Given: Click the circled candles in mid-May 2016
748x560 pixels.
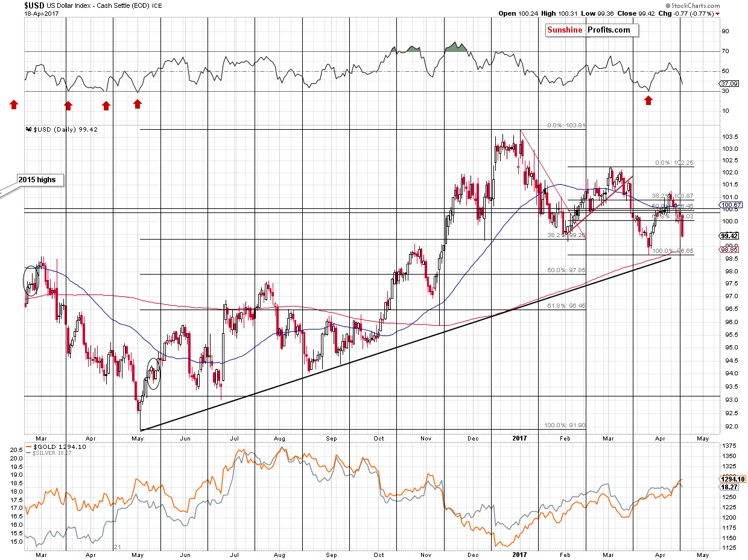Looking at the screenshot, I should coord(153,374).
